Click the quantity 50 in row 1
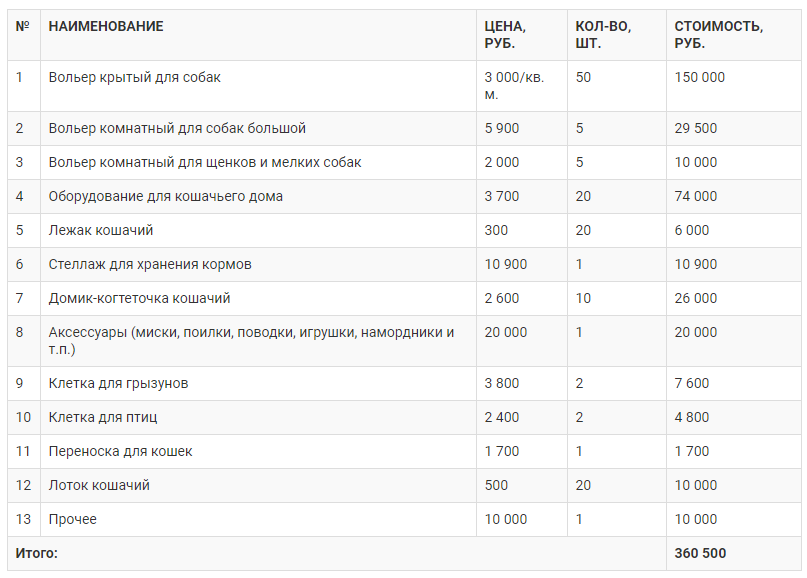 point(583,77)
